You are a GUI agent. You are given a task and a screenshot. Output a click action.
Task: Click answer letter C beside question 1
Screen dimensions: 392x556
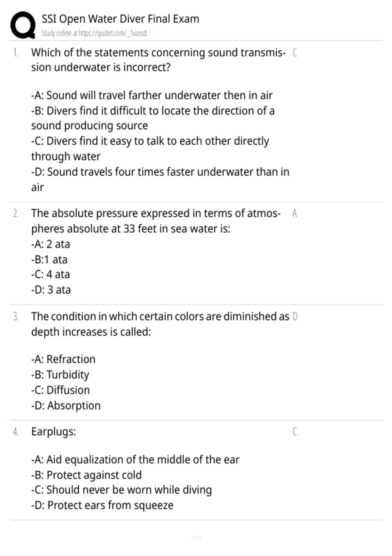(x=295, y=52)
